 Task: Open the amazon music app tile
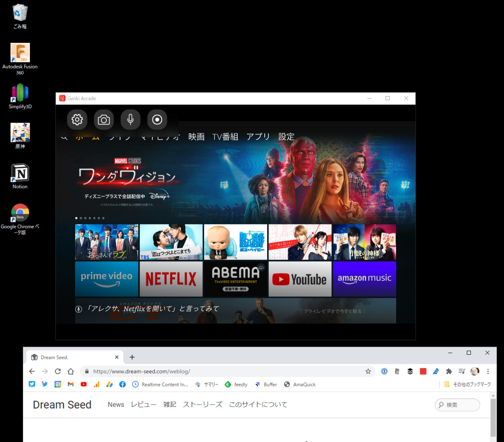[x=365, y=279]
